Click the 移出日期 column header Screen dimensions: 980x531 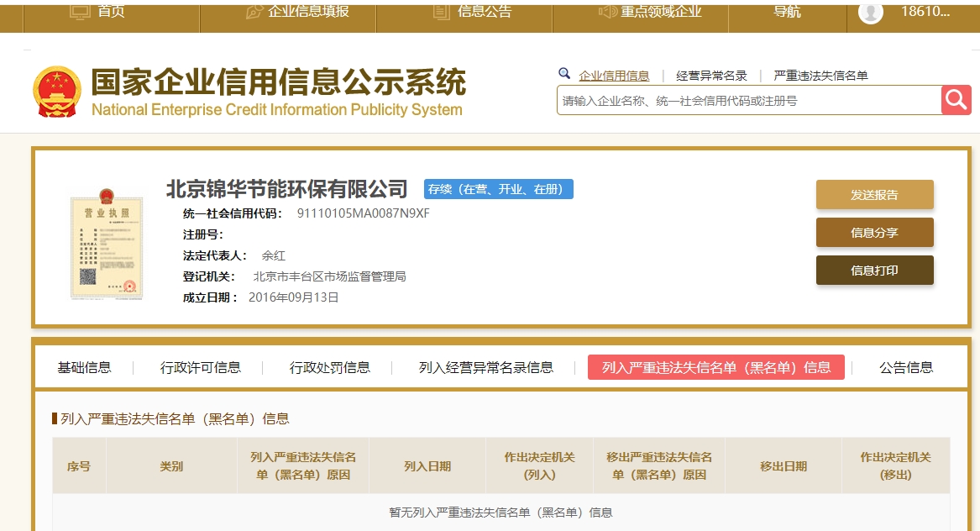pos(783,466)
